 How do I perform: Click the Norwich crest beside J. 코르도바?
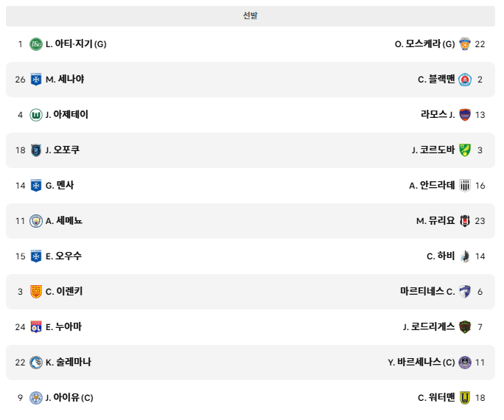pyautogui.click(x=465, y=150)
